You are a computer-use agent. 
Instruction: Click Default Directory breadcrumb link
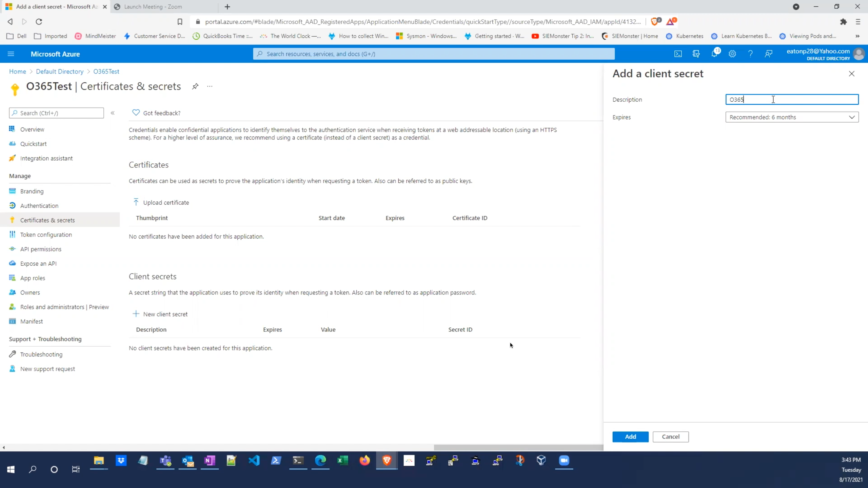[x=60, y=72]
